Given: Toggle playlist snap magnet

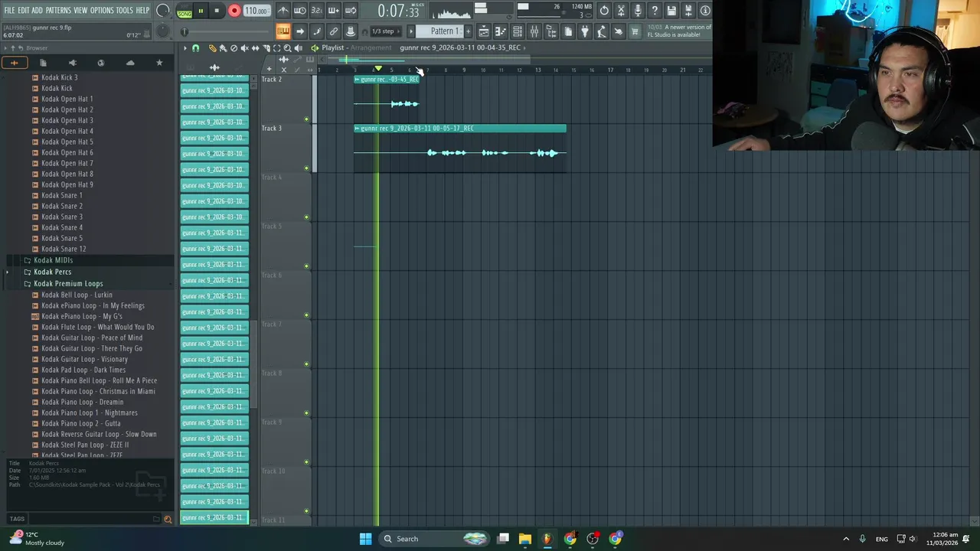Looking at the screenshot, I should 195,47.
